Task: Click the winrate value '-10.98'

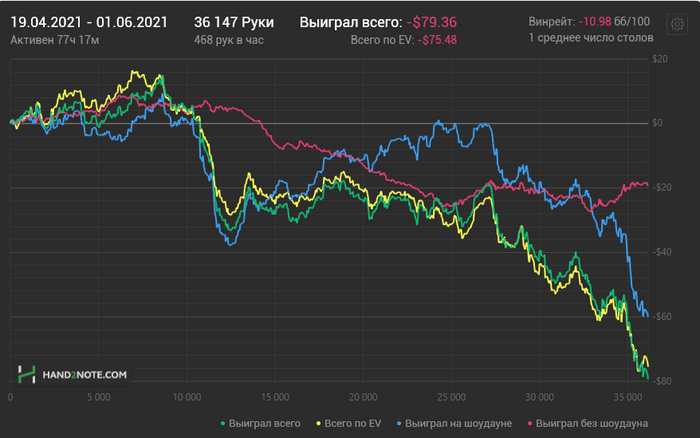Action: coord(595,21)
